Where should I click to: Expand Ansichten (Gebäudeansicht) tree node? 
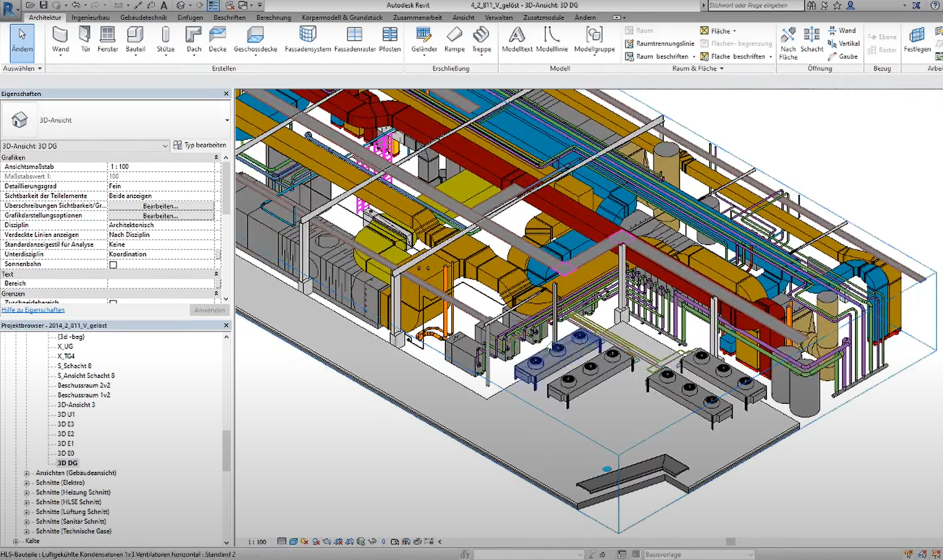click(26, 473)
